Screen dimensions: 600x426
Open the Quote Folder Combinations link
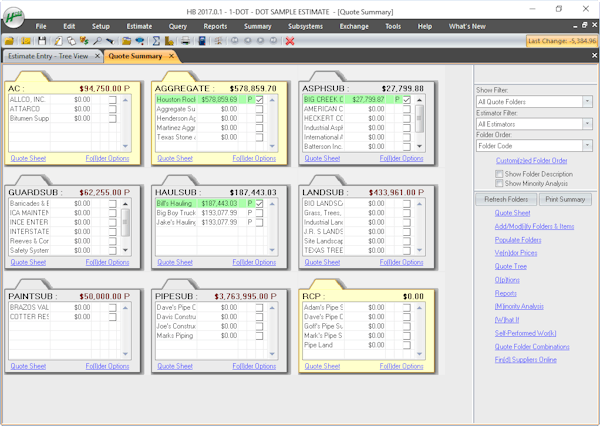pos(532,347)
